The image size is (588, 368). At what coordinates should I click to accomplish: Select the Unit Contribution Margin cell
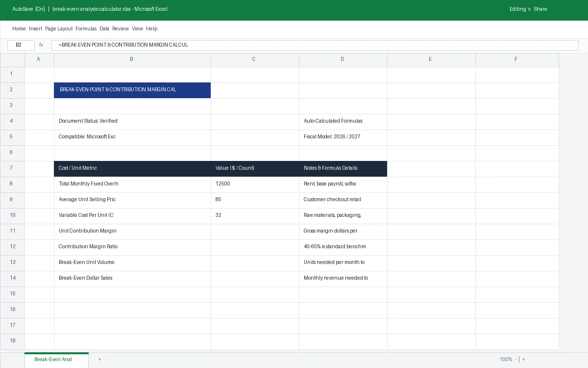[x=132, y=231]
